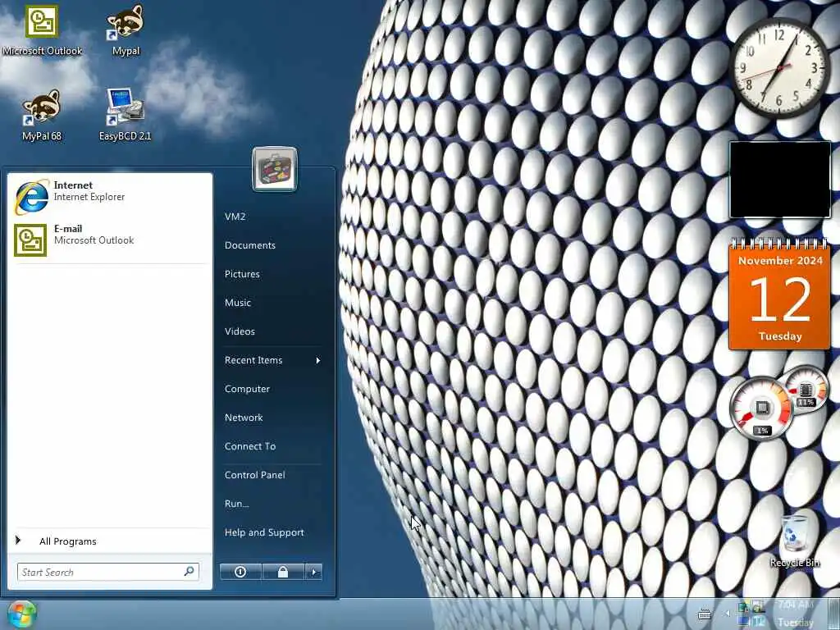
Task: Click the analog clock gadget
Action: coord(779,68)
